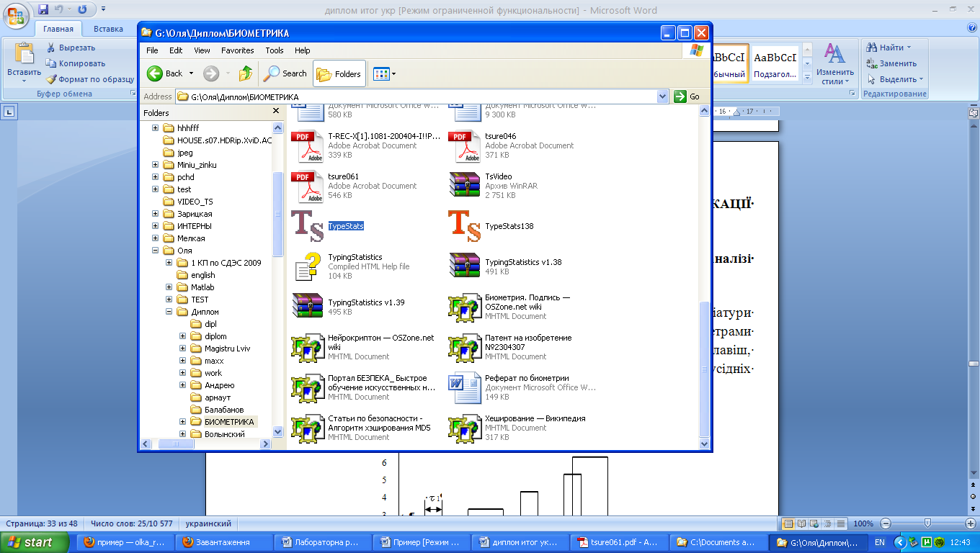Open the Back history dropdown arrow
The width and height of the screenshot is (980, 553).
(x=191, y=73)
